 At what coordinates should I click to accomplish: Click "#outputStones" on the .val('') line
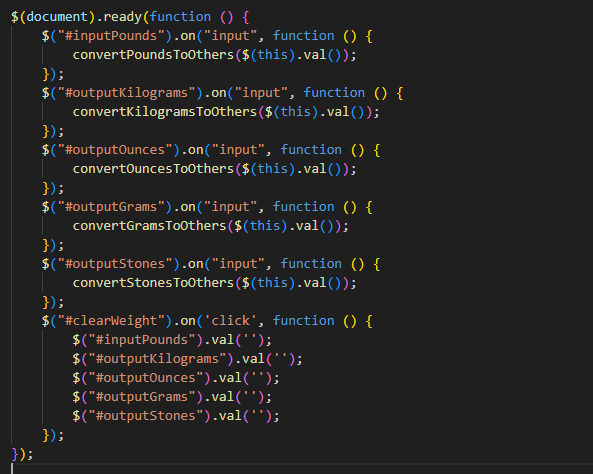tap(146, 416)
